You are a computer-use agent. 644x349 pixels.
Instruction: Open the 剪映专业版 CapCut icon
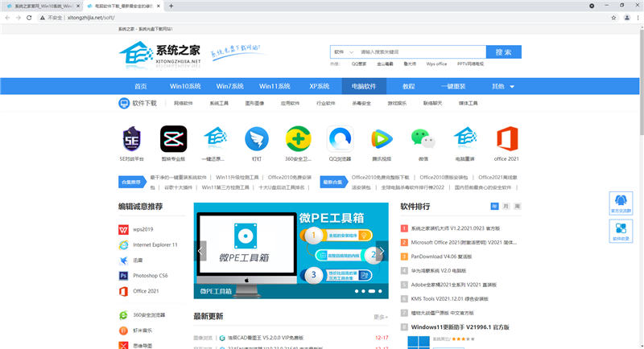tap(173, 138)
